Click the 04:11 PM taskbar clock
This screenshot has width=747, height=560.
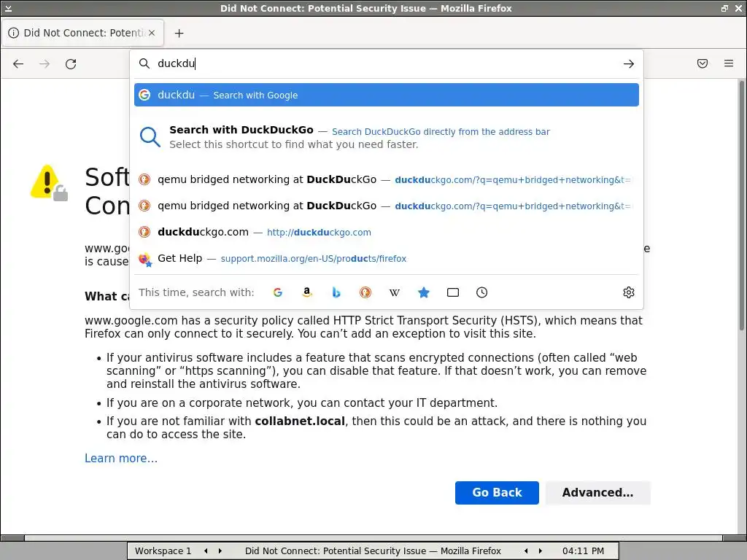click(x=583, y=551)
